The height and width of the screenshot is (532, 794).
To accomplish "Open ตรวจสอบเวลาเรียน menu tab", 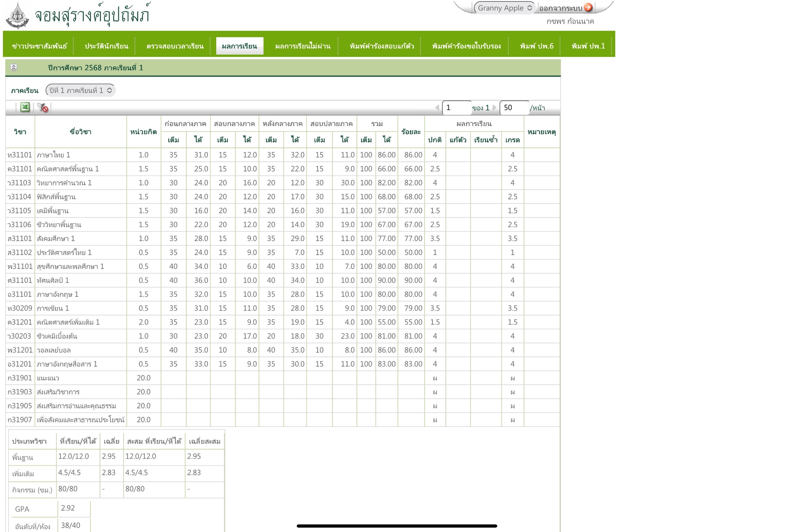I will 175,46.
